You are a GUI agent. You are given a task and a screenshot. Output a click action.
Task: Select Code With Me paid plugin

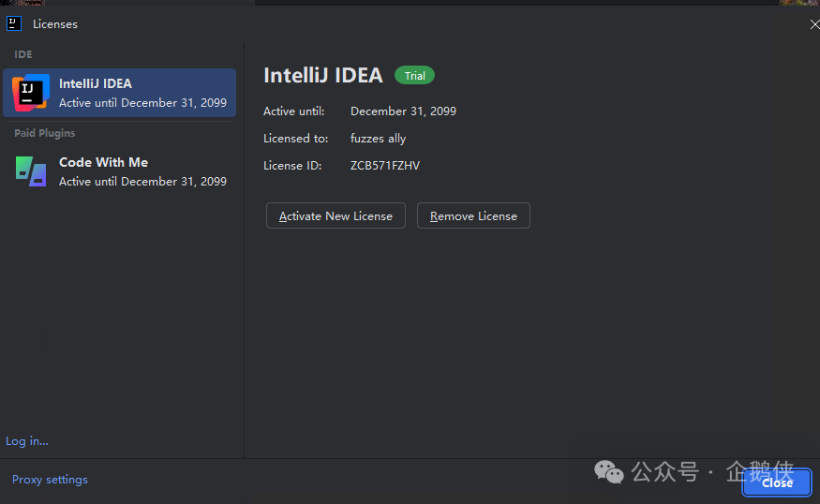pos(119,171)
